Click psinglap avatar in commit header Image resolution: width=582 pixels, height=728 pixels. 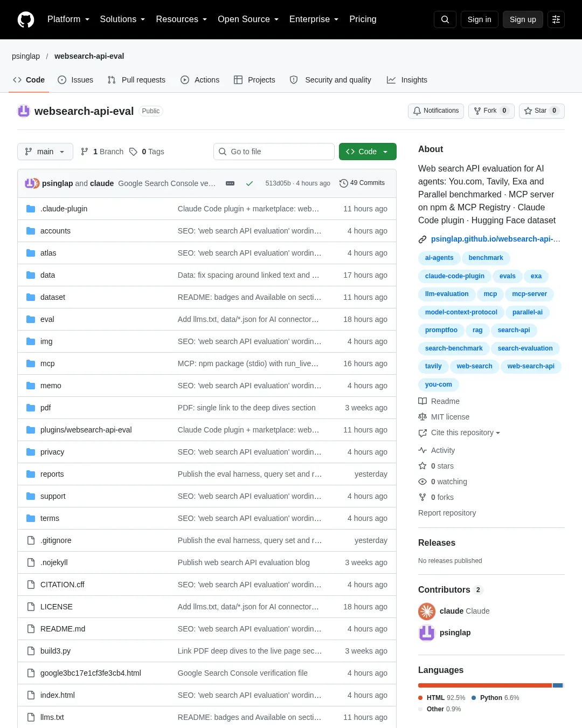click(x=29, y=183)
